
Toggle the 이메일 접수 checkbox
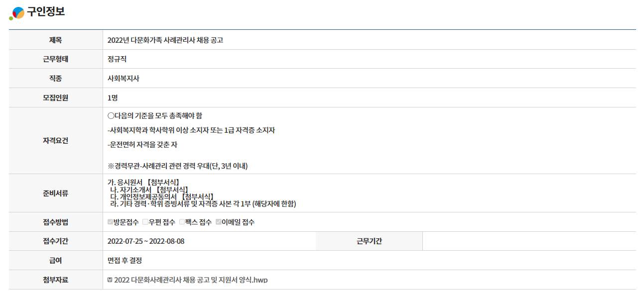219,222
